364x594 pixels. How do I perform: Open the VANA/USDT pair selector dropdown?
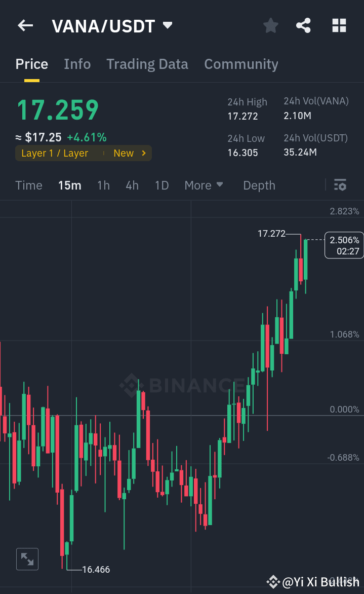[167, 24]
